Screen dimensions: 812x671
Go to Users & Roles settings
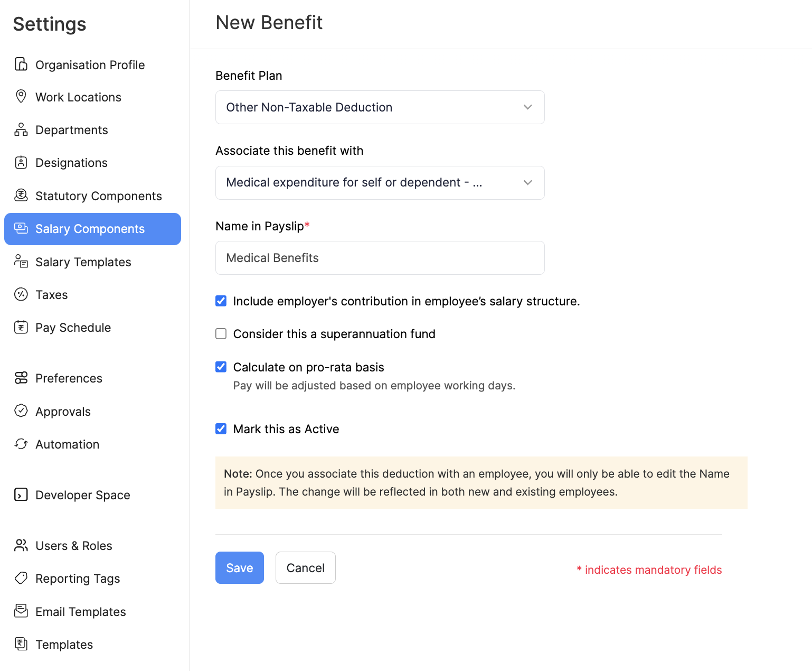coord(73,546)
